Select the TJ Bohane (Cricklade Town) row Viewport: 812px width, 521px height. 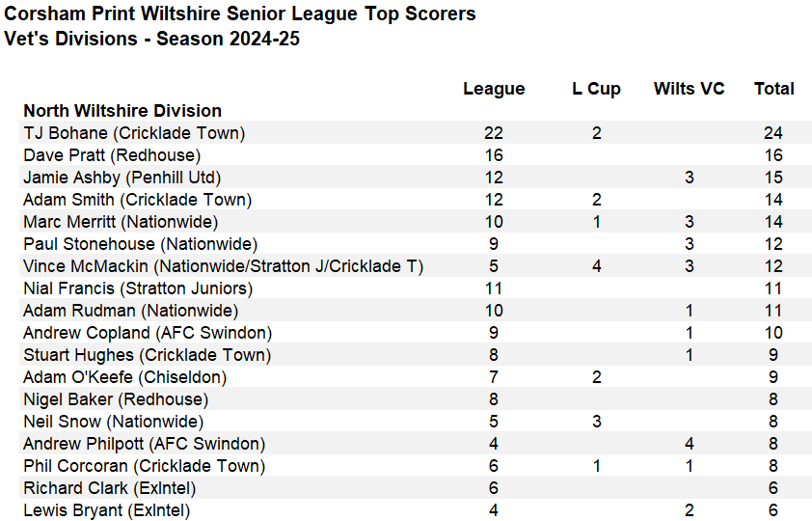[416, 132]
